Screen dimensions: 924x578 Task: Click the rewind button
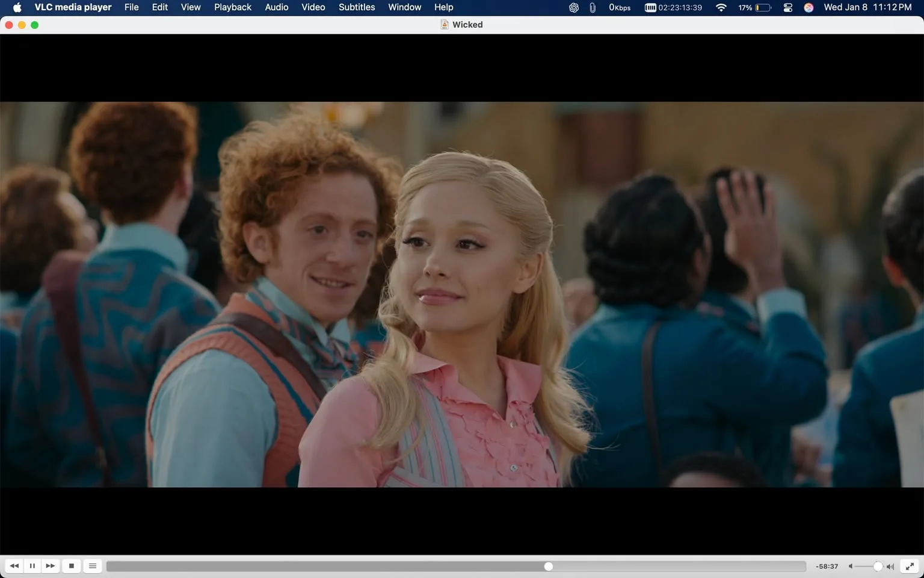tap(14, 566)
